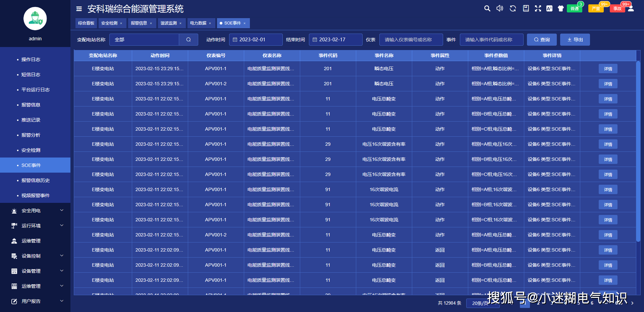Viewport: 644px width, 312px height.
Task: Switch to the 电力数据 tab
Action: [x=198, y=23]
